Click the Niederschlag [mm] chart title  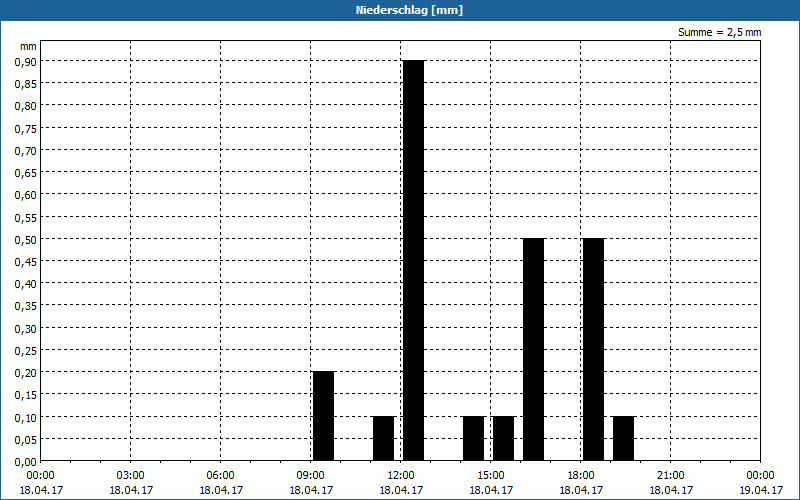(409, 10)
